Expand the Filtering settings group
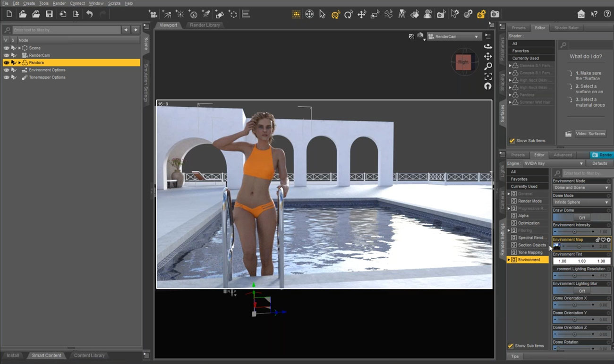The width and height of the screenshot is (614, 364). [x=509, y=230]
